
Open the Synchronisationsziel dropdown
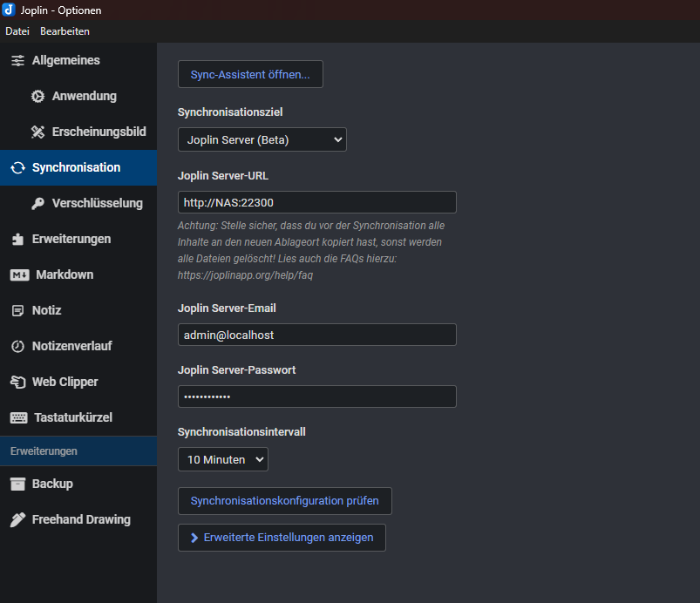point(262,139)
